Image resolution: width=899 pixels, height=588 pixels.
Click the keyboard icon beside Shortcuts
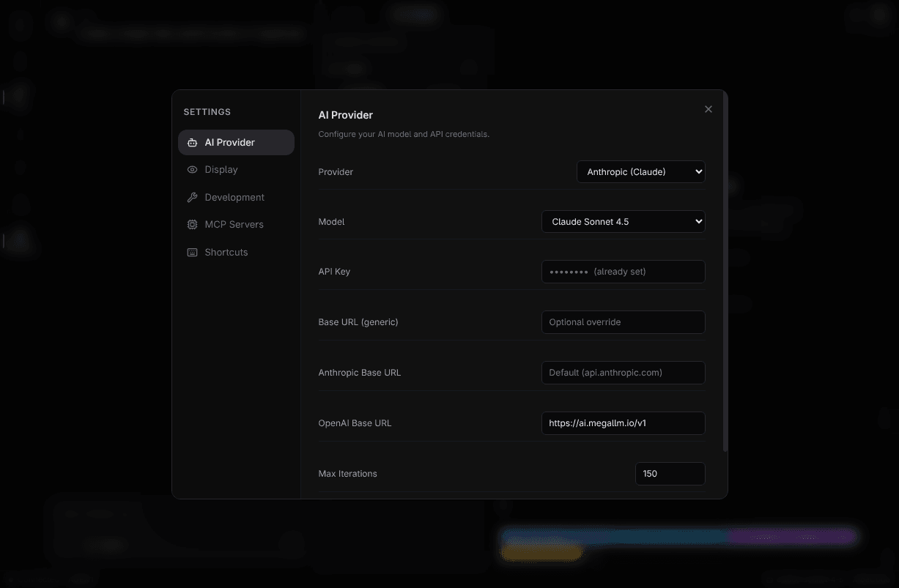192,252
